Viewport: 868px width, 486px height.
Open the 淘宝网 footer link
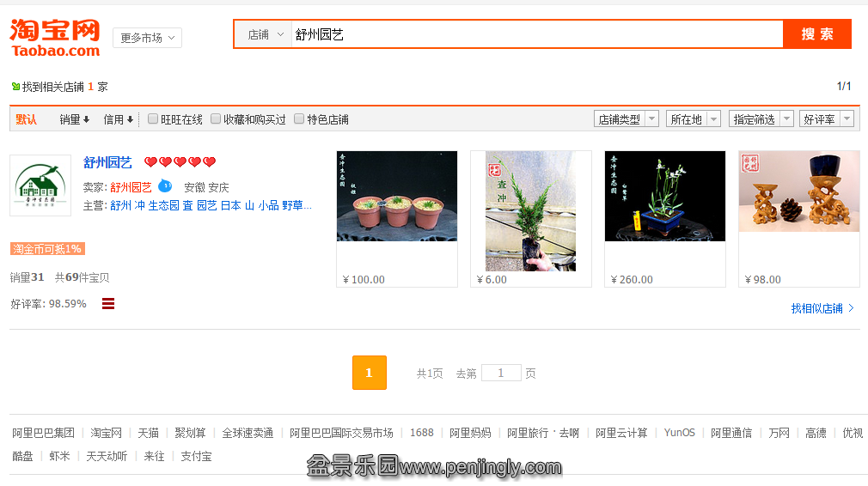click(x=106, y=433)
